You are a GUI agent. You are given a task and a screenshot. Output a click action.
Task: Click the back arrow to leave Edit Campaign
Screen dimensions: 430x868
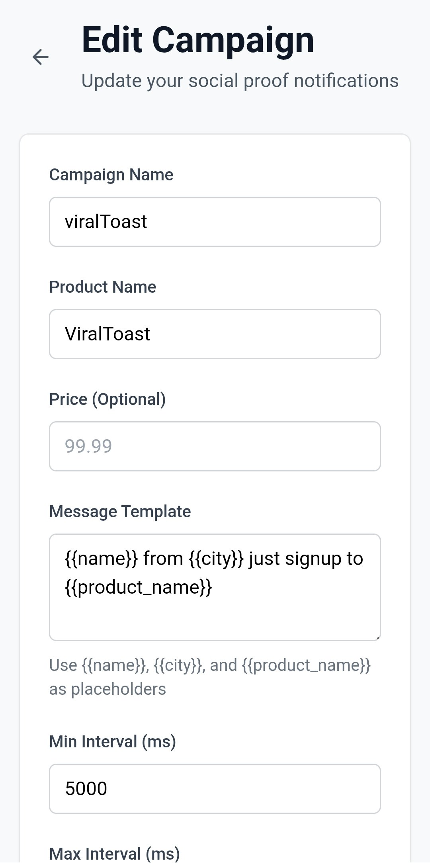coord(41,57)
